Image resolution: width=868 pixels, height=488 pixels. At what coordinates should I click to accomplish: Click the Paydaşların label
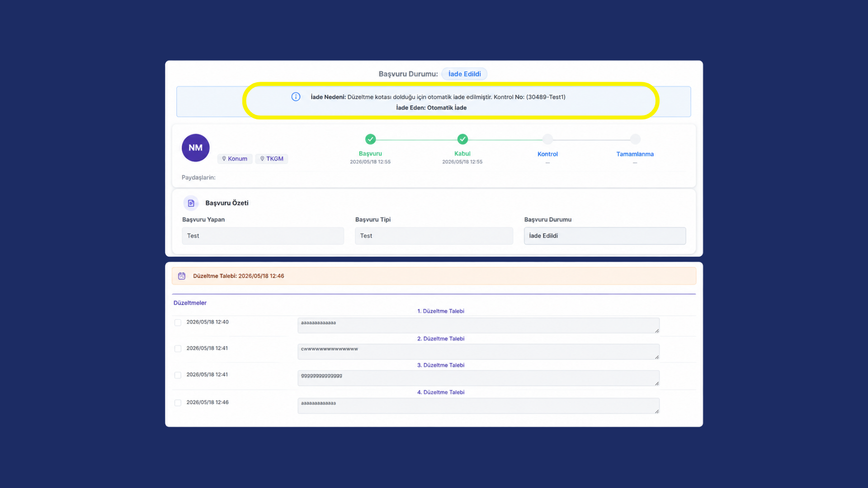pos(198,178)
